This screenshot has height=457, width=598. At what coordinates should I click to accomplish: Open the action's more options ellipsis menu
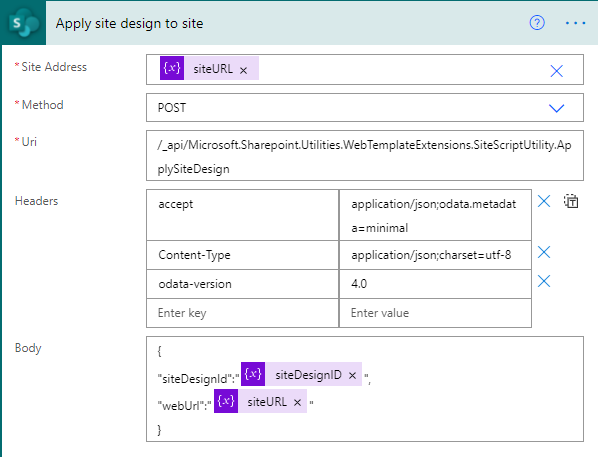(575, 23)
